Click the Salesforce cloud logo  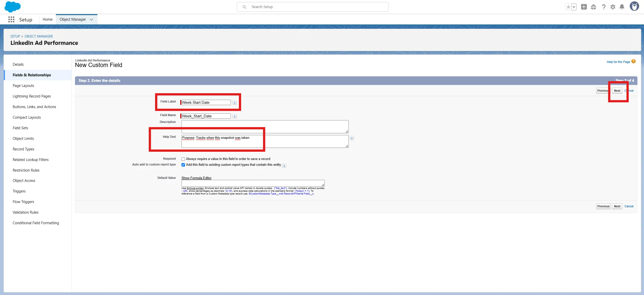pos(12,7)
